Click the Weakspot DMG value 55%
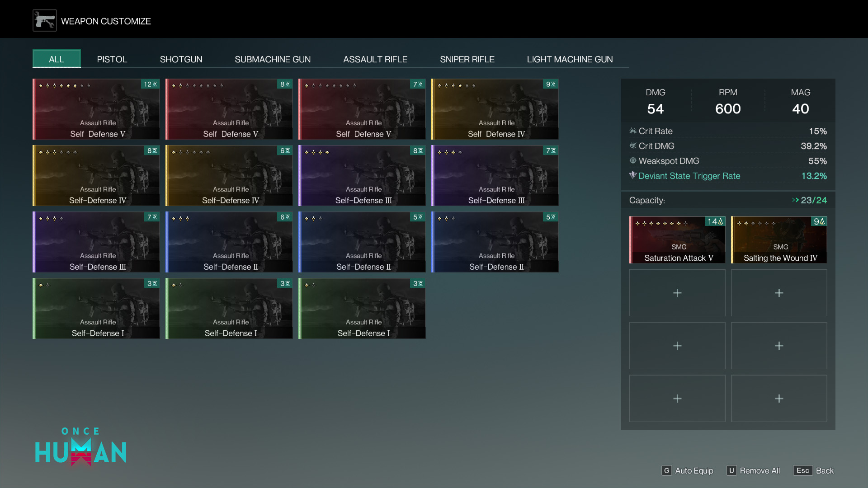 click(817, 161)
